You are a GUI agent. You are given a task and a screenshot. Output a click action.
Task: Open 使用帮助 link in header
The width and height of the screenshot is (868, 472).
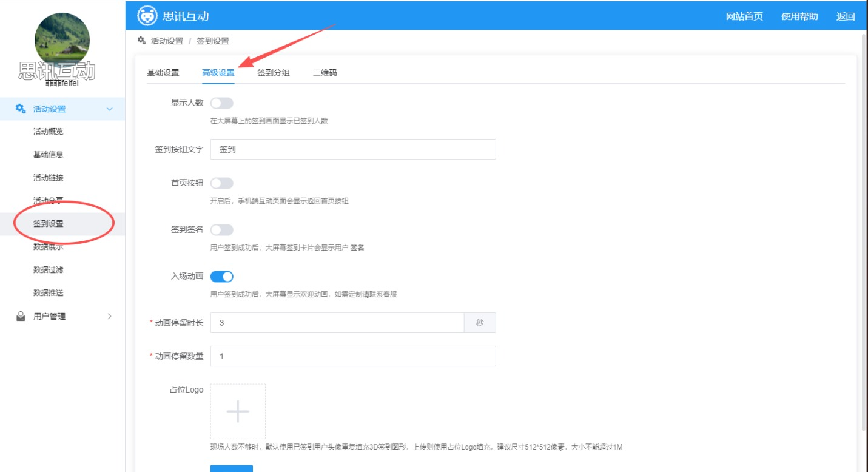pos(799,16)
